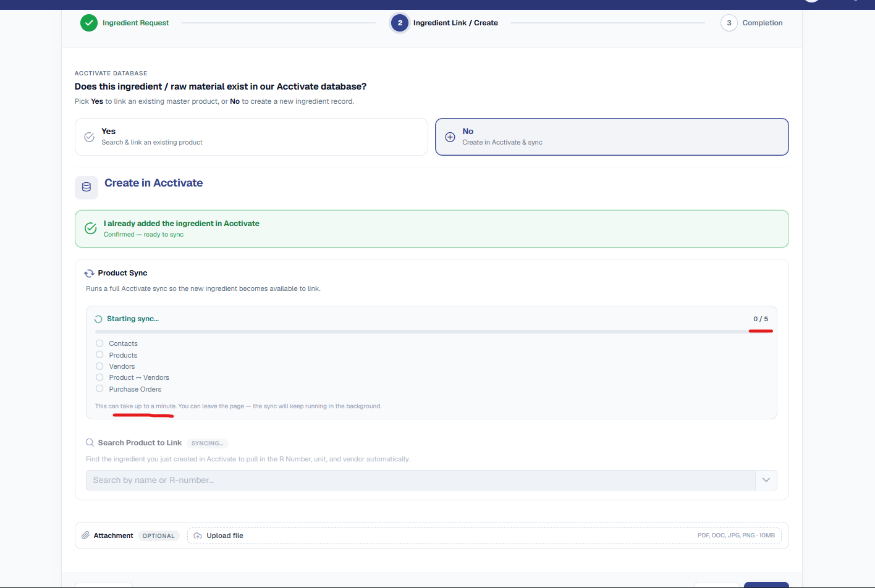Open the Completion step label
Image resolution: width=875 pixels, height=588 pixels.
[x=763, y=23]
